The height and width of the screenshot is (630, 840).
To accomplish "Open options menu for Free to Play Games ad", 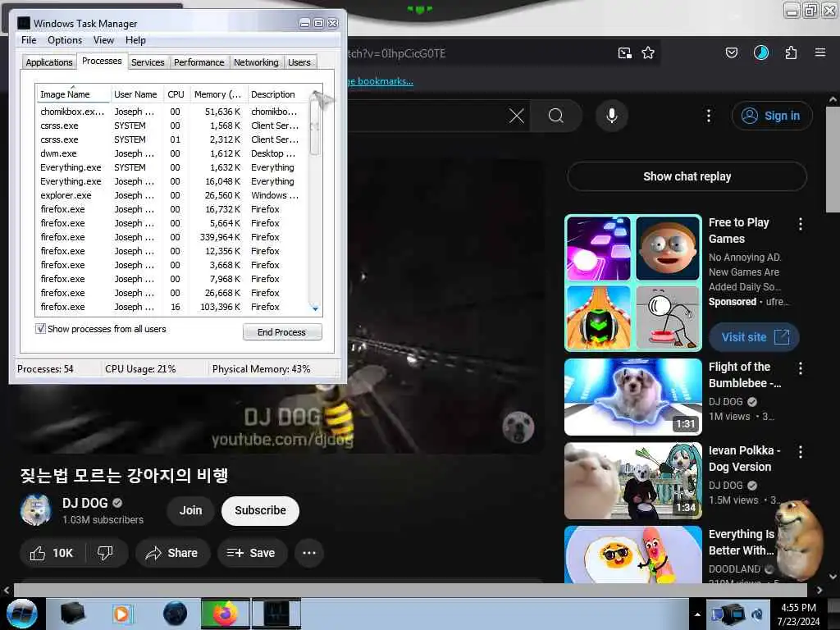I will click(801, 224).
